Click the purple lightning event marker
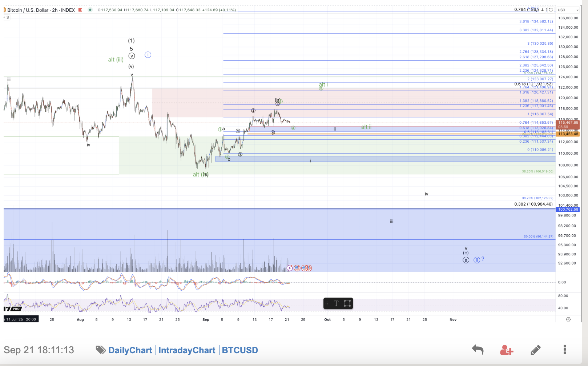The image size is (588, 366). pos(290,268)
